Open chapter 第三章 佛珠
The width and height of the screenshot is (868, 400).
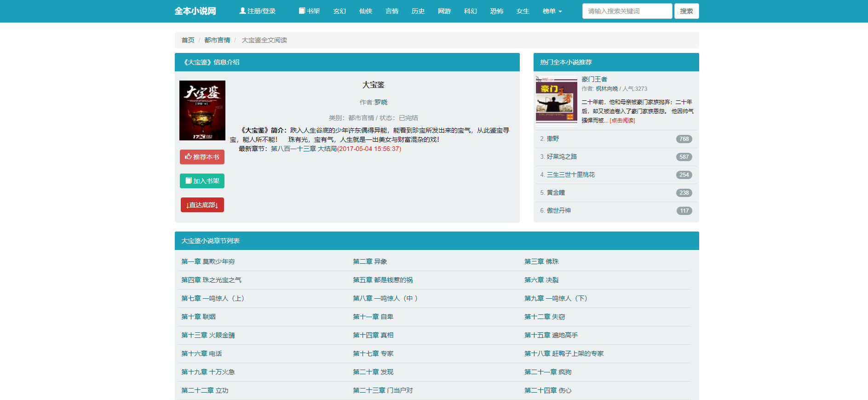click(541, 261)
